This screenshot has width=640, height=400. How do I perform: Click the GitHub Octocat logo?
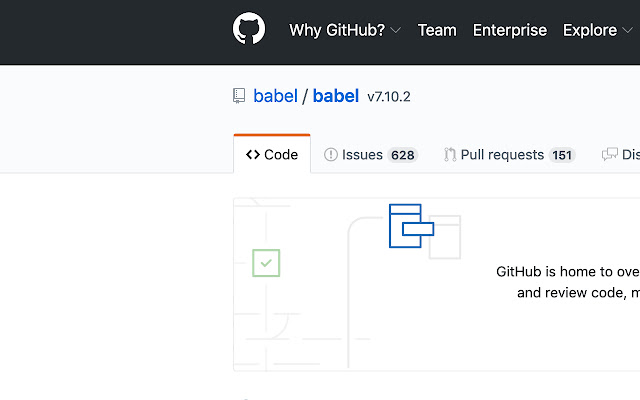point(249,29)
